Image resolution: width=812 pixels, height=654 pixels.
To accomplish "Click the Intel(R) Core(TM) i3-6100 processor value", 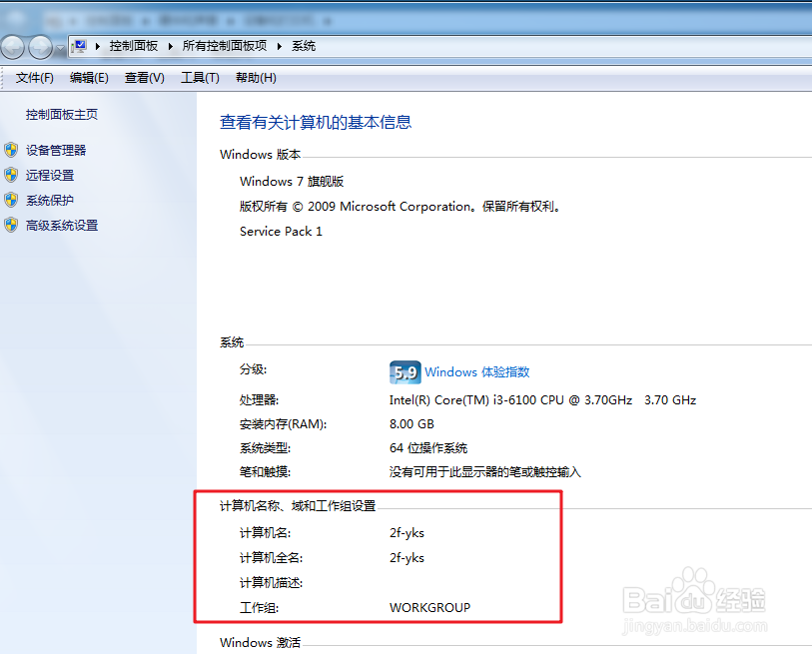I will pyautogui.click(x=542, y=400).
